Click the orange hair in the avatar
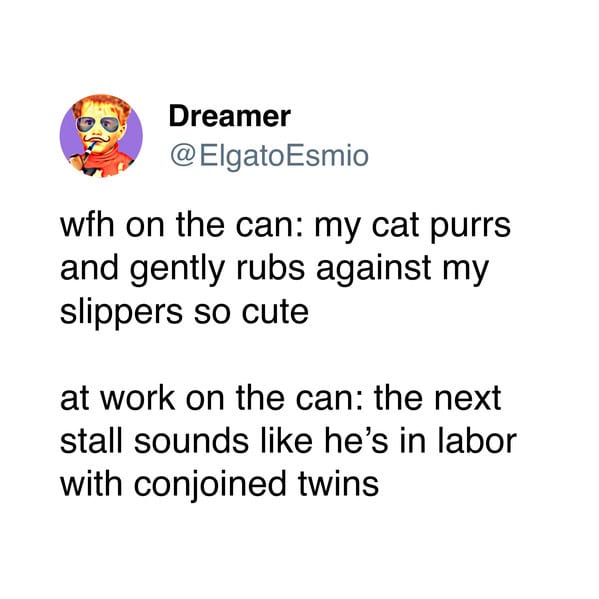Image resolution: width=599 pixels, height=599 pixels. click(x=102, y=103)
